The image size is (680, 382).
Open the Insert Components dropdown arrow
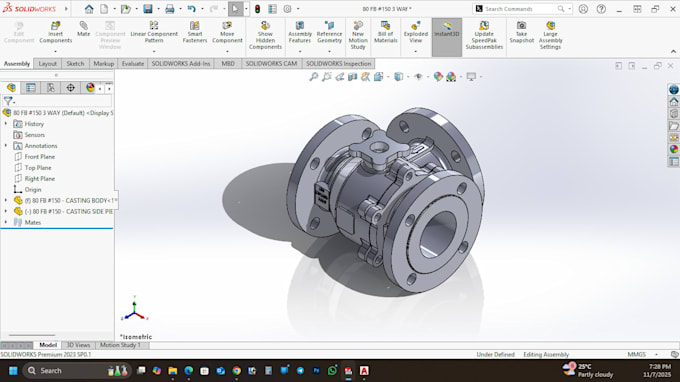56,51
